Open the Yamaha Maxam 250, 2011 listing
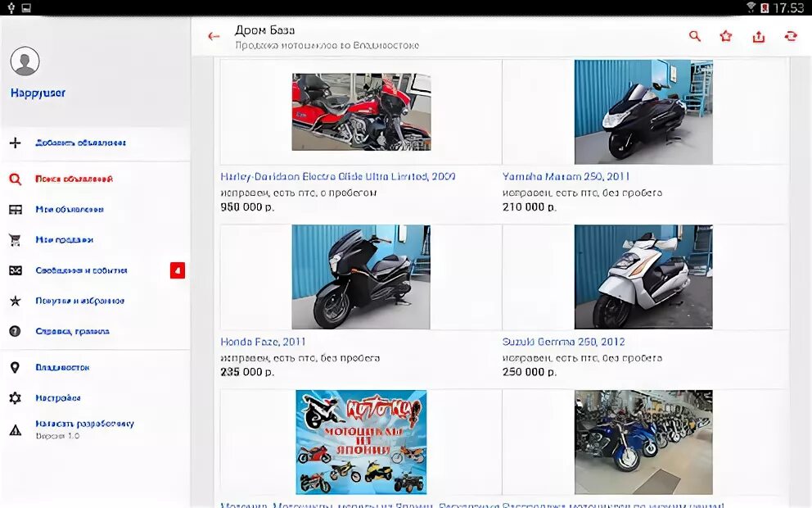812x508 pixels. (566, 177)
